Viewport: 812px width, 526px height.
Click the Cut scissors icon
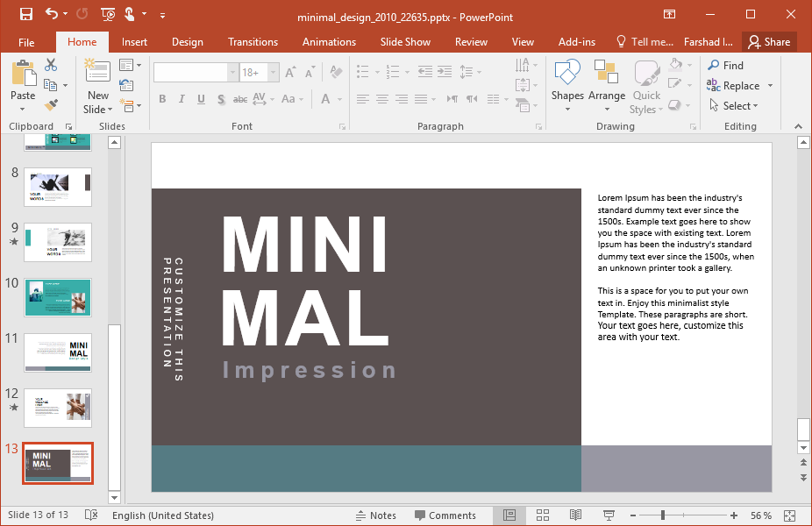pyautogui.click(x=51, y=65)
